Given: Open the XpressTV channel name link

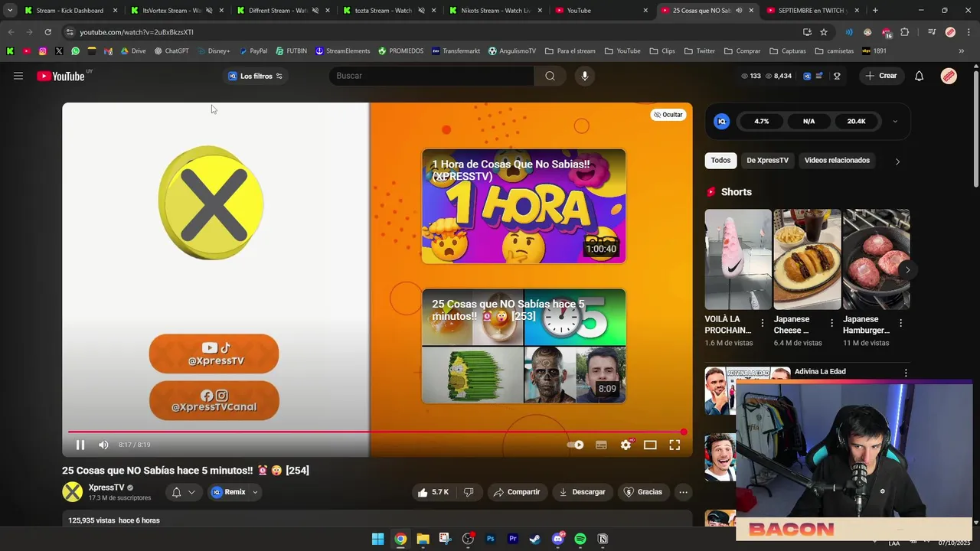Looking at the screenshot, I should [x=106, y=487].
